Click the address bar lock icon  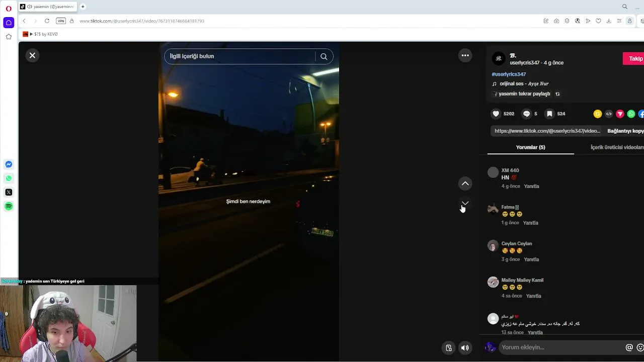71,21
